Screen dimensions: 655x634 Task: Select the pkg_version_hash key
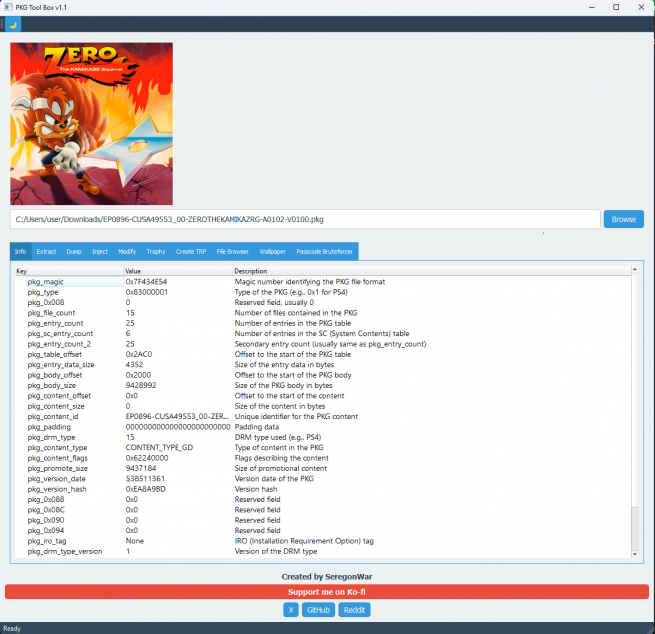[x=57, y=489]
